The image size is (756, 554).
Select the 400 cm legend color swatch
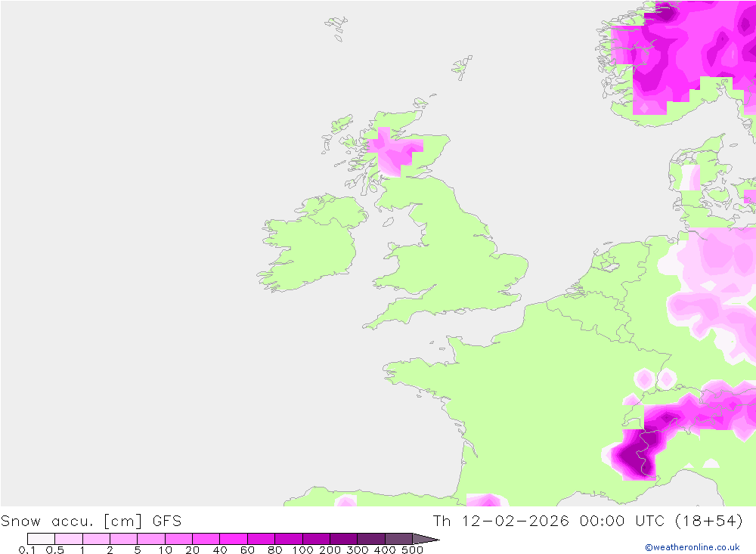[x=398, y=539]
